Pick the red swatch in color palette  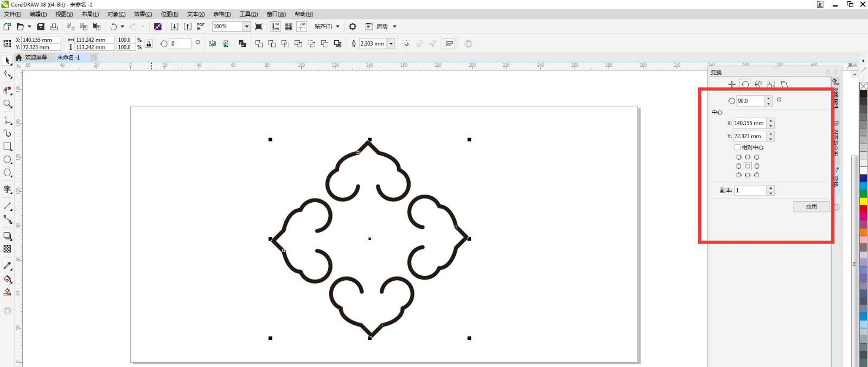click(863, 209)
